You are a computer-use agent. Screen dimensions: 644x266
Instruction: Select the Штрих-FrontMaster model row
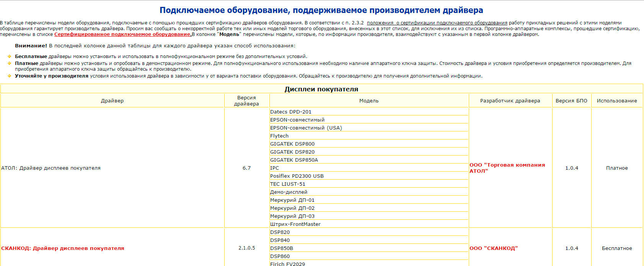[x=369, y=224]
